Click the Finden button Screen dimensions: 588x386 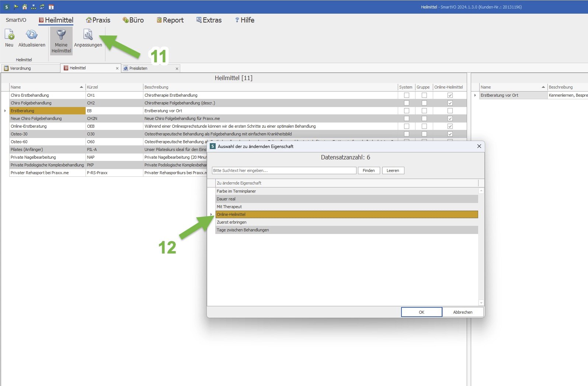pyautogui.click(x=369, y=170)
